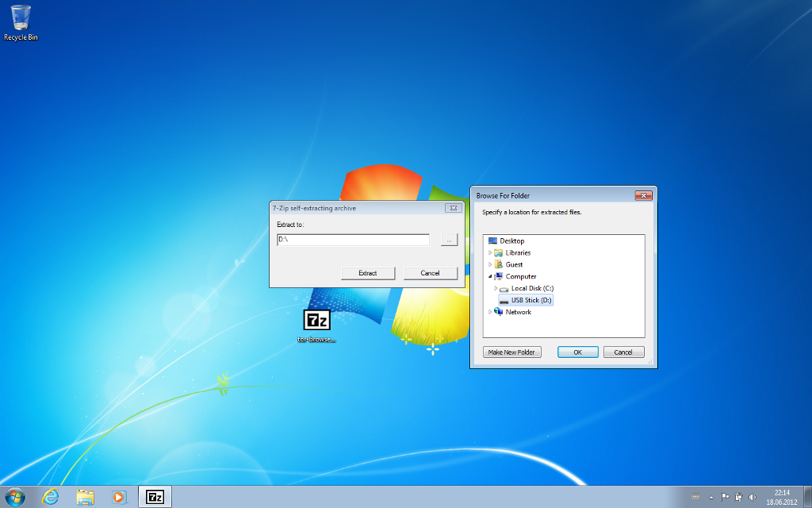This screenshot has height=508, width=812.
Task: Expand the Network tree node
Action: click(490, 312)
